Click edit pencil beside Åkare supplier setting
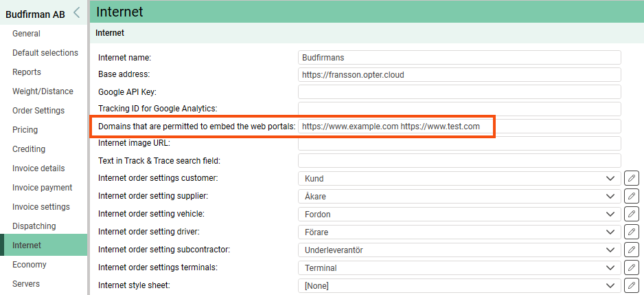Screen dimensions: 644x295 (x=632, y=197)
